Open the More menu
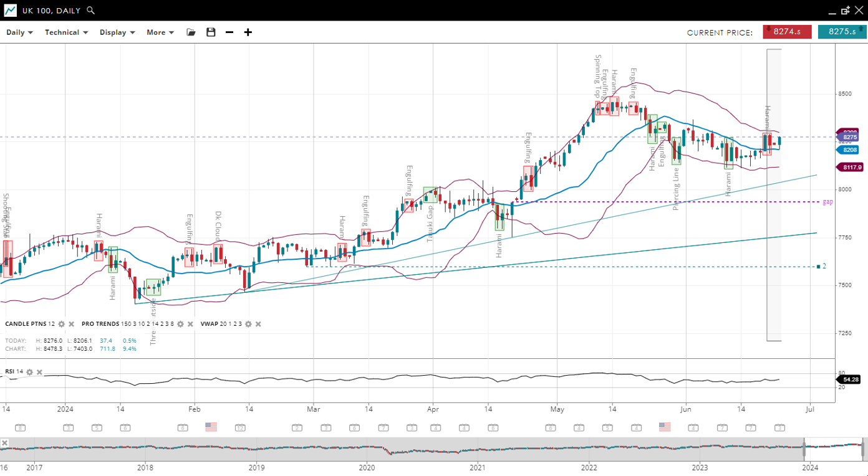The height and width of the screenshot is (476, 868). (160, 32)
